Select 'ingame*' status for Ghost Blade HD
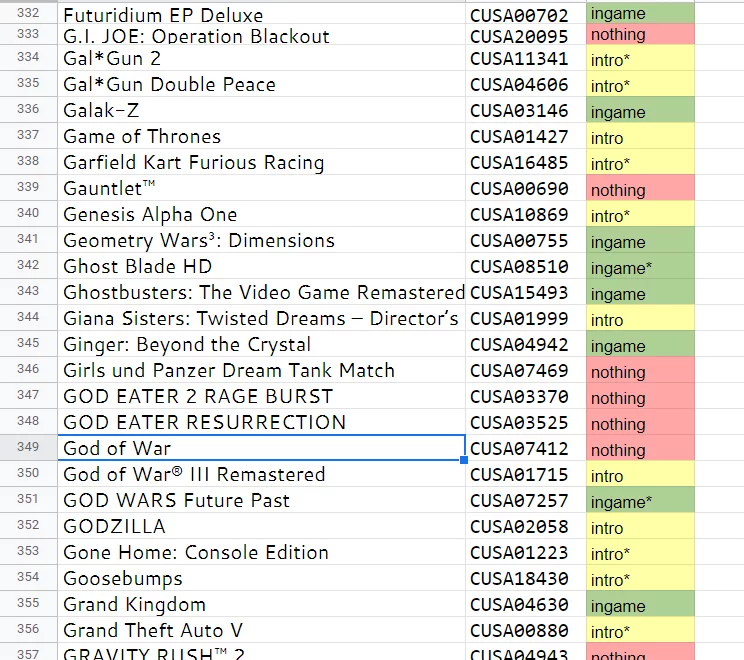744x660 pixels. tap(640, 266)
